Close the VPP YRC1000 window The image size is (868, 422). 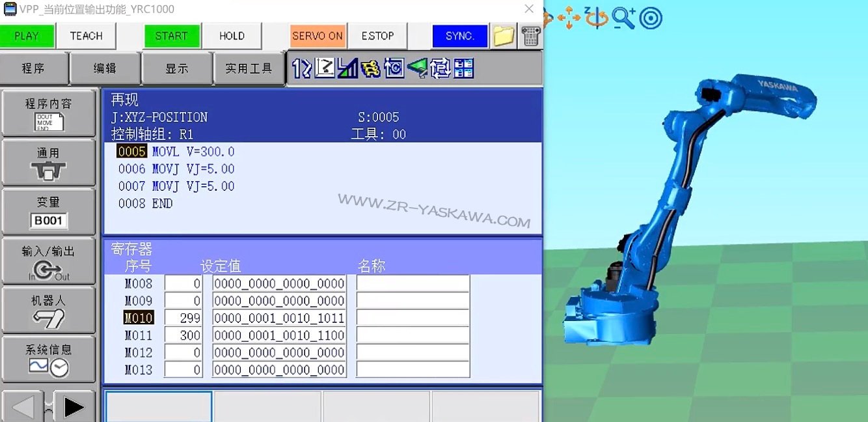[x=530, y=9]
